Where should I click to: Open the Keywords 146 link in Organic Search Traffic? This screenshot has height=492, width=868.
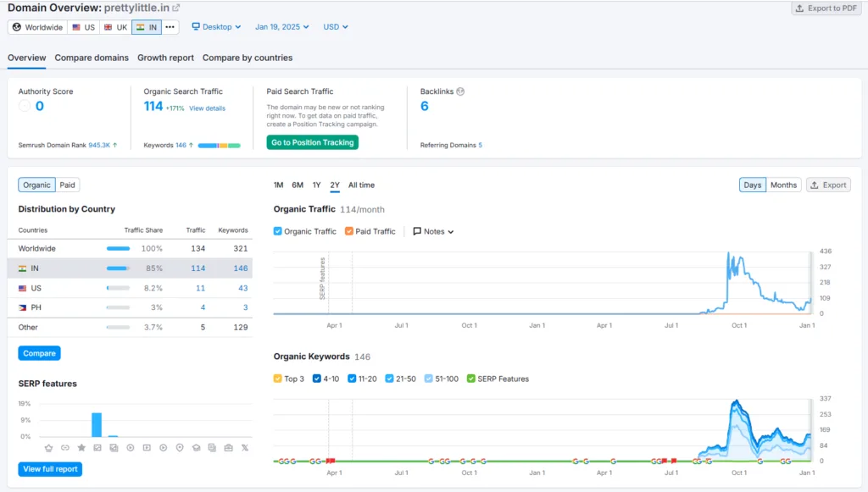181,145
